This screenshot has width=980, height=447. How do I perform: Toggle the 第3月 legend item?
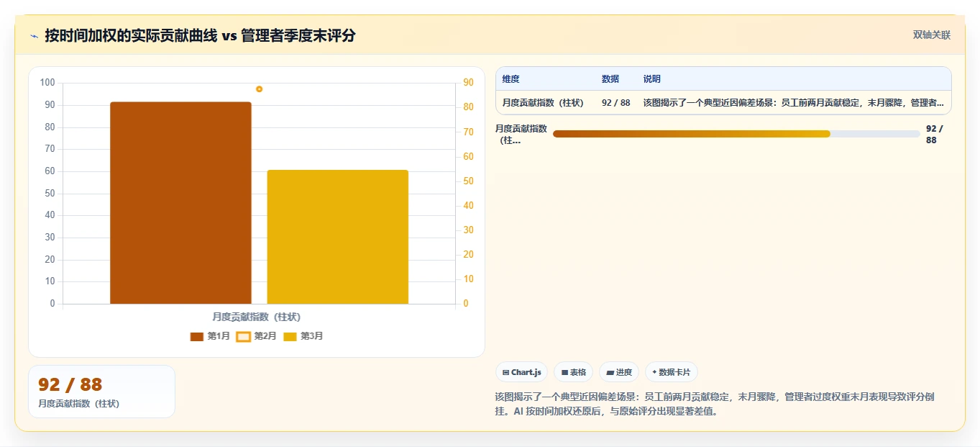click(x=303, y=336)
